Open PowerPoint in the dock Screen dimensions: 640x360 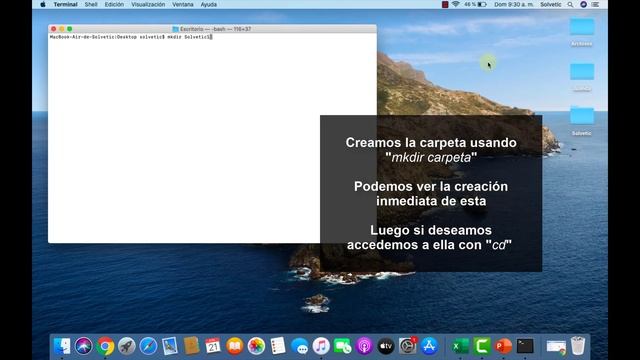pyautogui.click(x=503, y=346)
